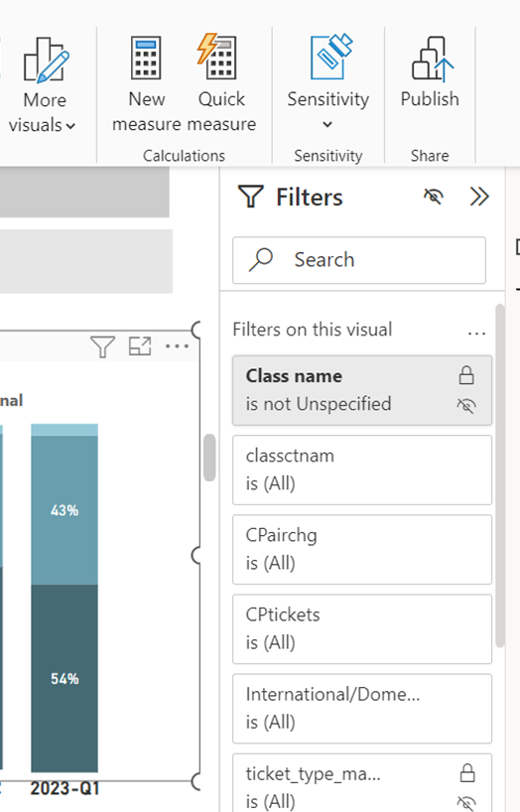Click the visual header filter icon
The height and width of the screenshot is (812, 520).
102,346
